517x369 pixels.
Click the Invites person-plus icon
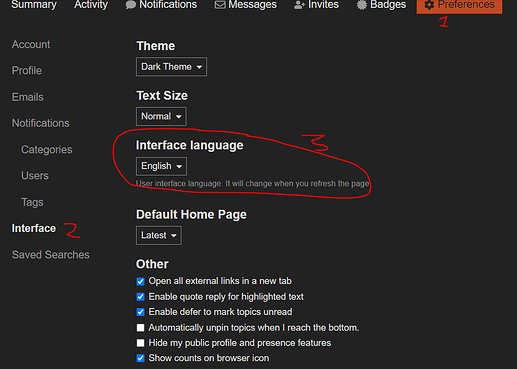pyautogui.click(x=299, y=5)
